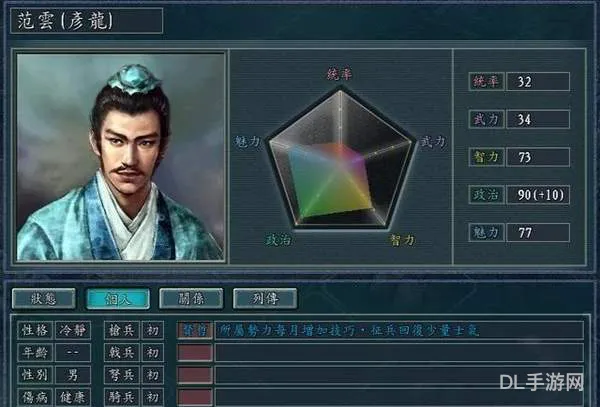Image resolution: width=600 pixels, height=407 pixels.
Task: Click the character name field 范雲
Action: [86, 20]
